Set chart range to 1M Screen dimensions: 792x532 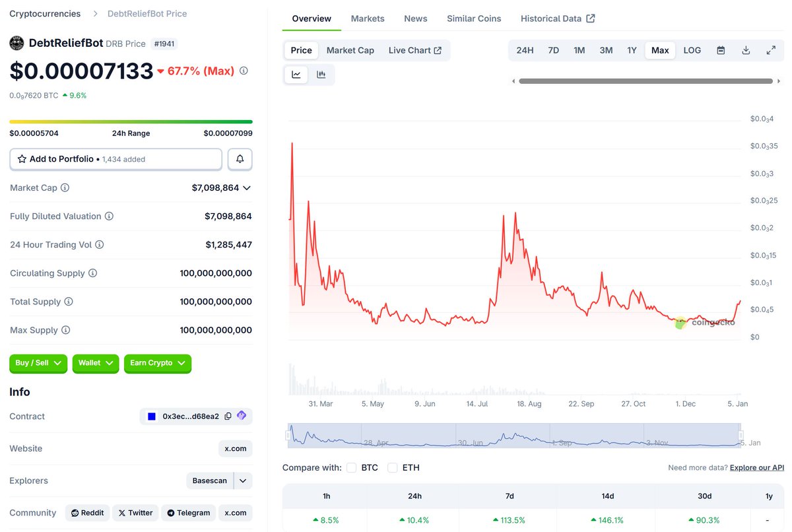point(579,50)
